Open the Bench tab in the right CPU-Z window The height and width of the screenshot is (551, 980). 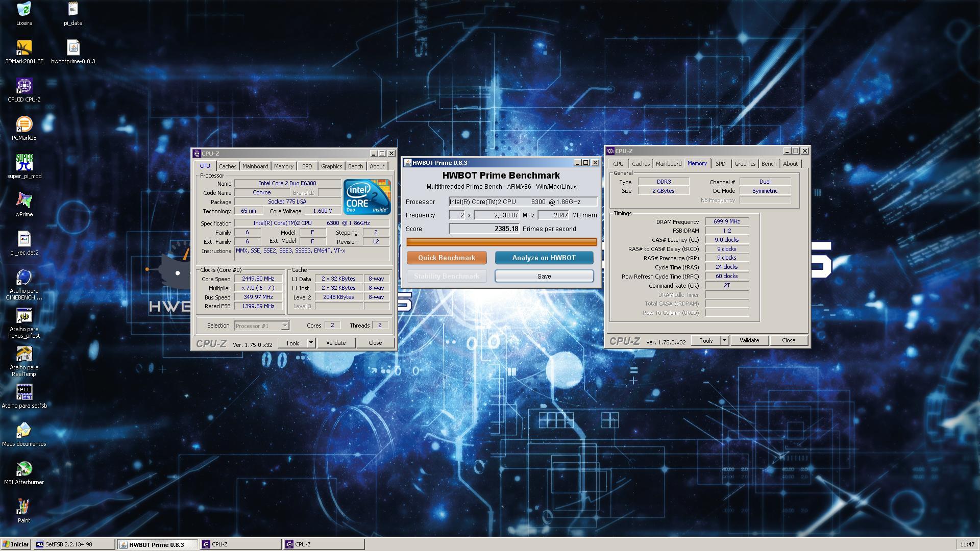pos(769,164)
